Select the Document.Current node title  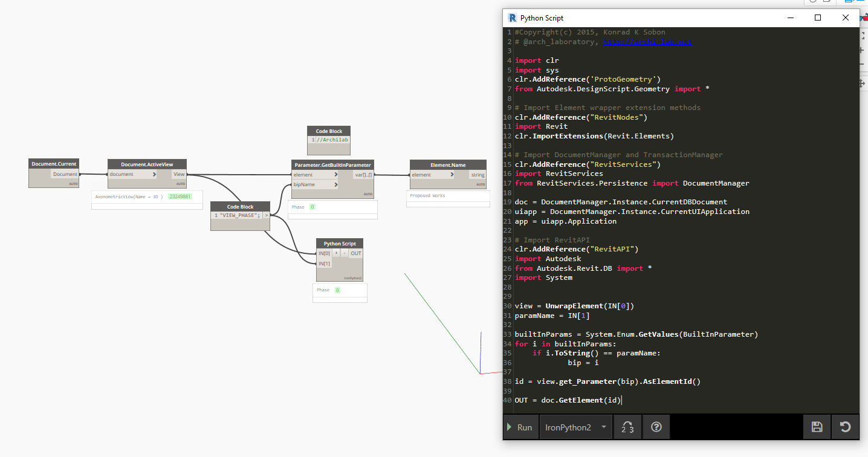tap(54, 164)
